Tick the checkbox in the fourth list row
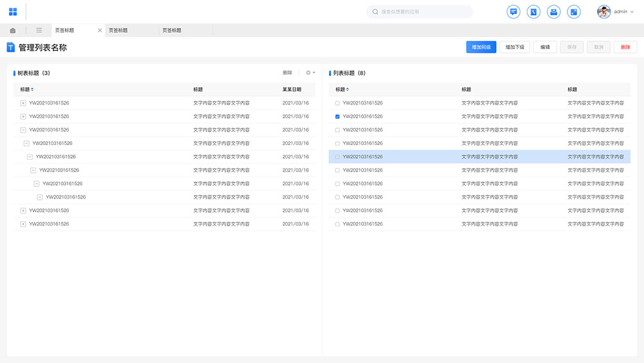This screenshot has height=363, width=644. point(337,144)
